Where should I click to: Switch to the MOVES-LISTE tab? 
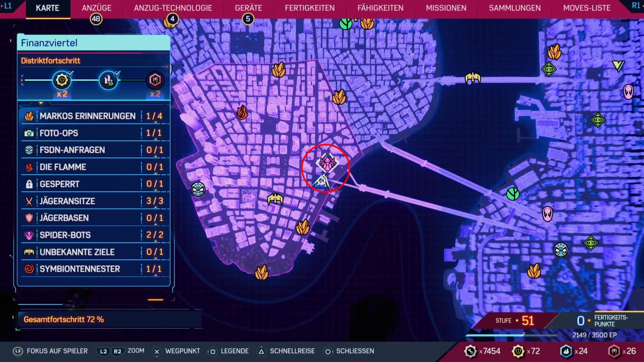pos(587,8)
